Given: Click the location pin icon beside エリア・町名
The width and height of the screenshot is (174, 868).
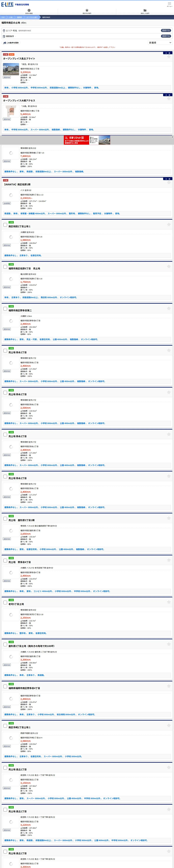Looking at the screenshot, I should [4, 31].
